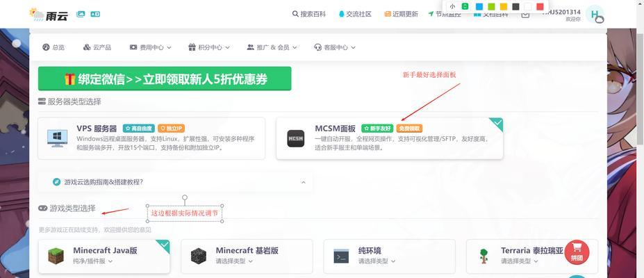Click the 免费领取 orange tag
644x278 pixels.
click(x=409, y=129)
